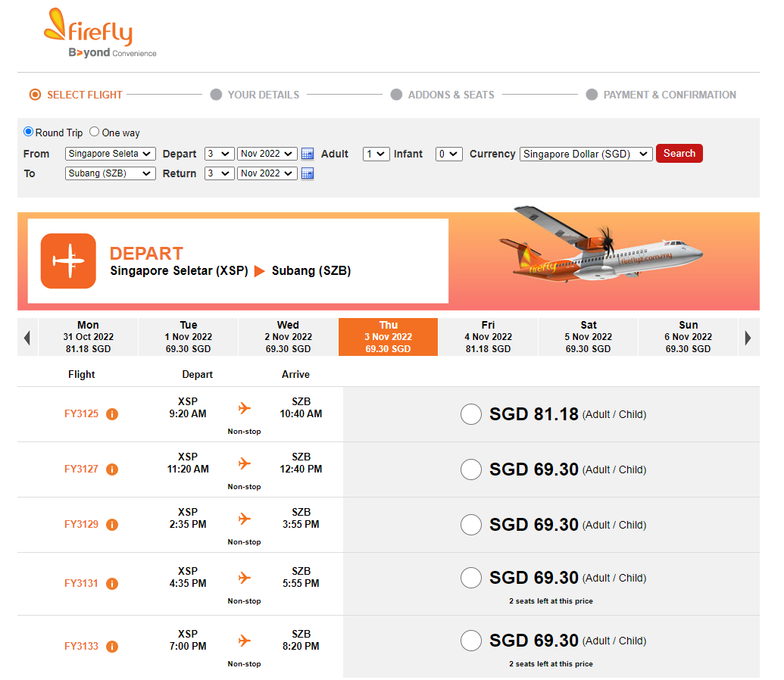This screenshot has height=680, width=784.
Task: Open the Adult passenger count dropdown
Action: pos(376,154)
